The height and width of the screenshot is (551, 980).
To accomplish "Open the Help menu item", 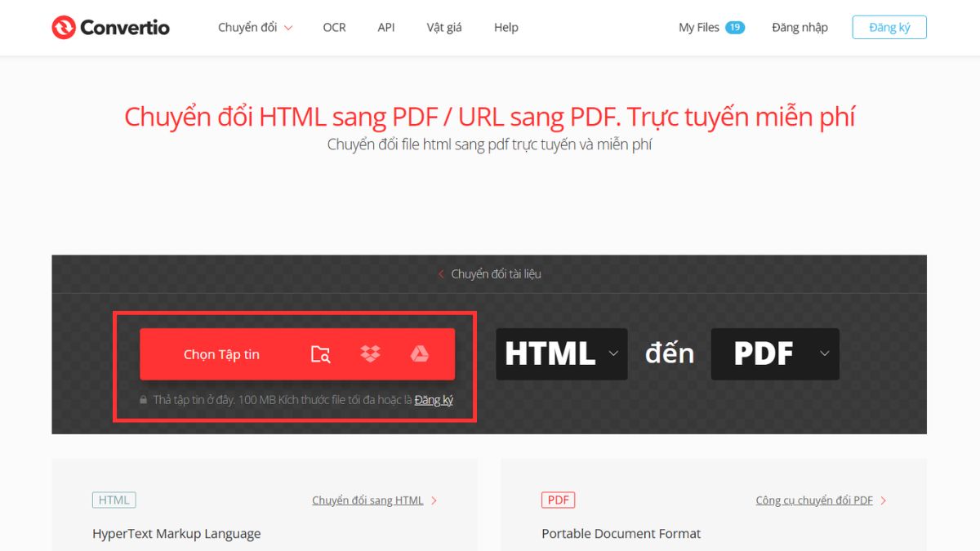I will (506, 27).
